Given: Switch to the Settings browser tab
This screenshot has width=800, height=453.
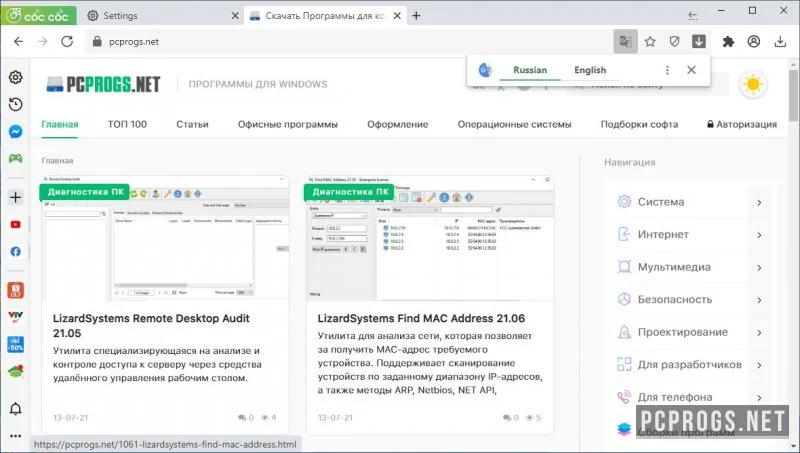Looking at the screenshot, I should point(159,16).
